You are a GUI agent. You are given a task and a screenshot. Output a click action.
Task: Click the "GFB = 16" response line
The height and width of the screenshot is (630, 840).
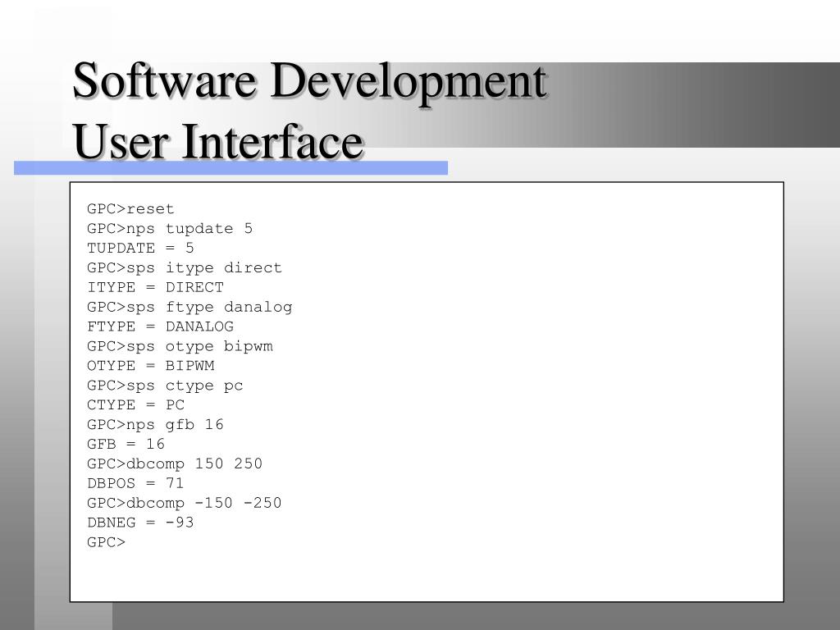126,444
